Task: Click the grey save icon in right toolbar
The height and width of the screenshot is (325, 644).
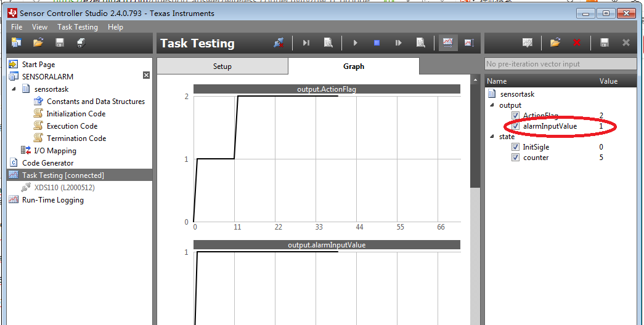Action: click(604, 42)
